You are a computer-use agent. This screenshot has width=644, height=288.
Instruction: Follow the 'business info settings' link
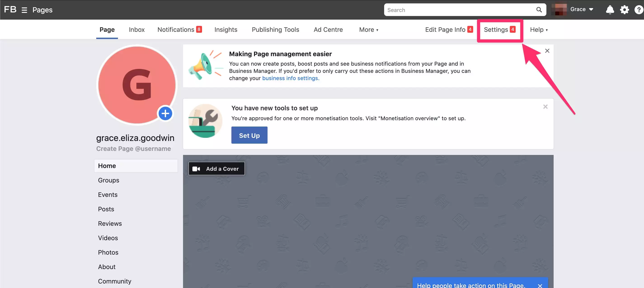(x=291, y=78)
